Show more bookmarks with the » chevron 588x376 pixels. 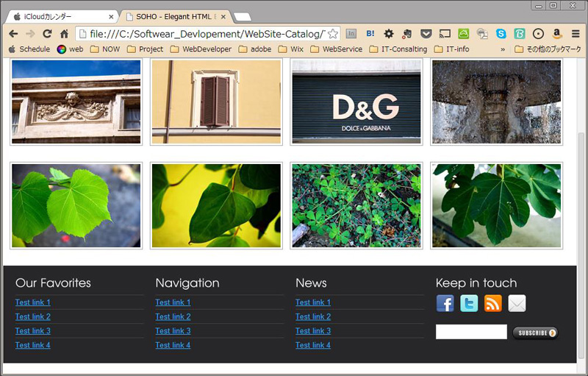(503, 49)
